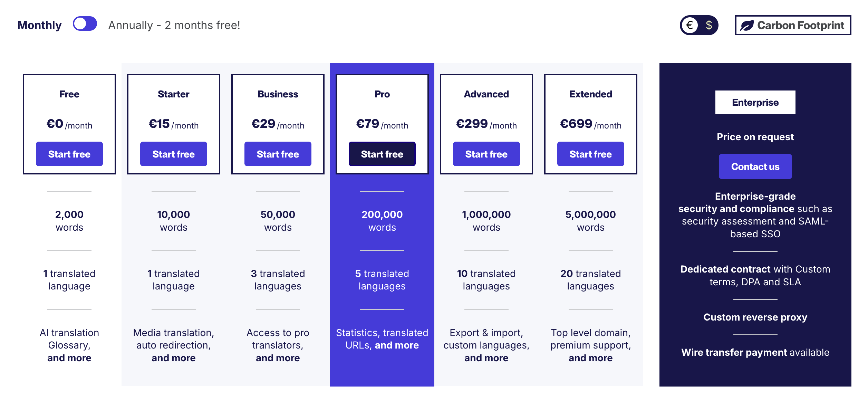Start free on the Business plan
Screen dimensions: 868x400
coord(278,154)
